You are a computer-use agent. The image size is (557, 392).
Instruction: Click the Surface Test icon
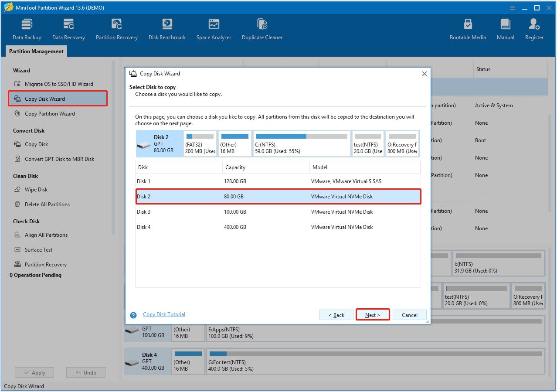click(17, 250)
